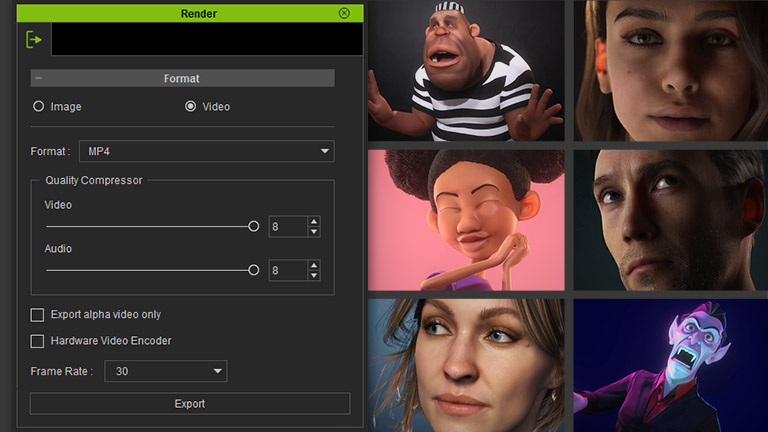Click the Export button

(x=190, y=404)
